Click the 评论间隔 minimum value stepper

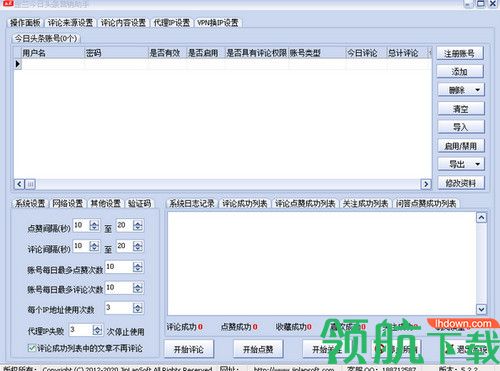coord(94,246)
